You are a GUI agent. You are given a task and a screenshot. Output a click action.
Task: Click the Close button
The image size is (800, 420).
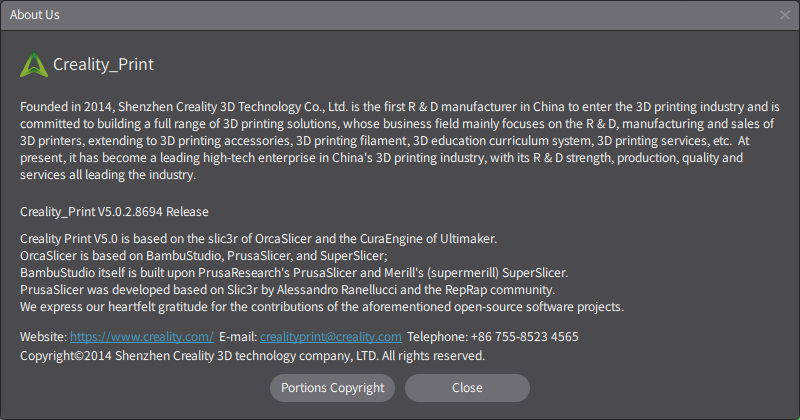[467, 388]
